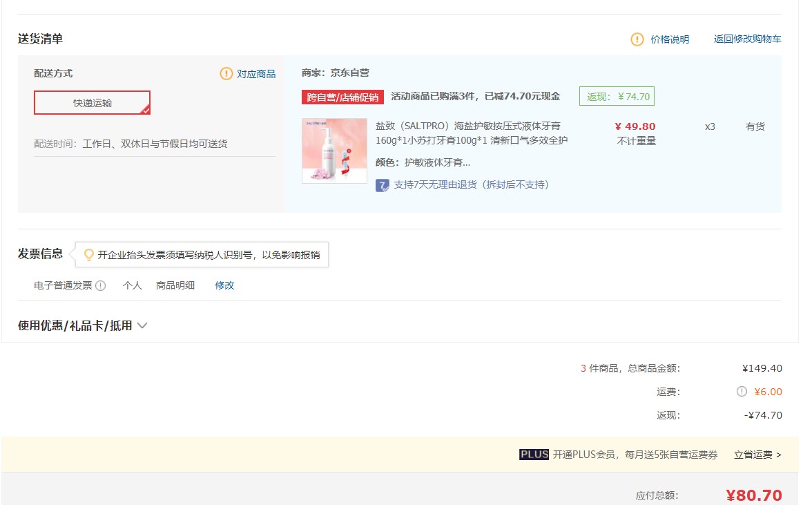812x505 pixels.
Task: Click the info icon next to 电子普通发票
Action: (x=101, y=285)
